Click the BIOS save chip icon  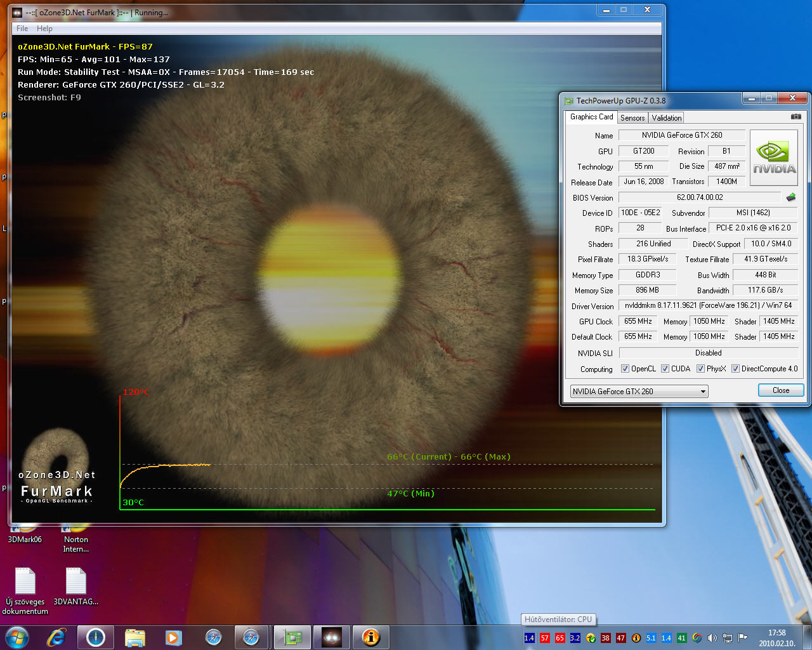click(x=790, y=197)
